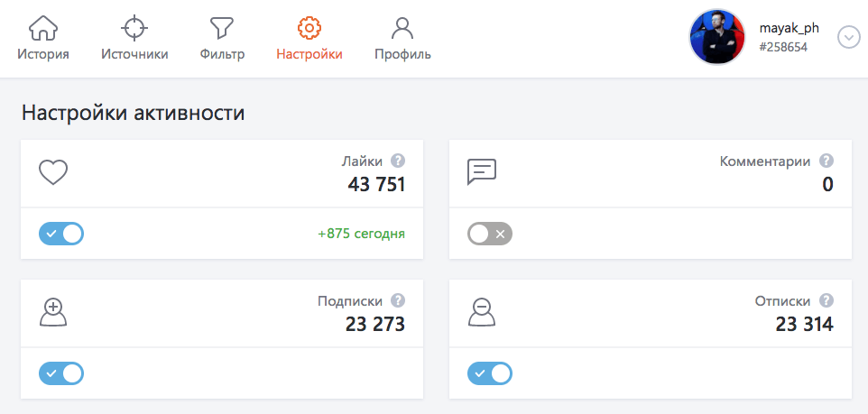This screenshot has height=414, width=868.
Task: Open the История tab
Action: [43, 39]
